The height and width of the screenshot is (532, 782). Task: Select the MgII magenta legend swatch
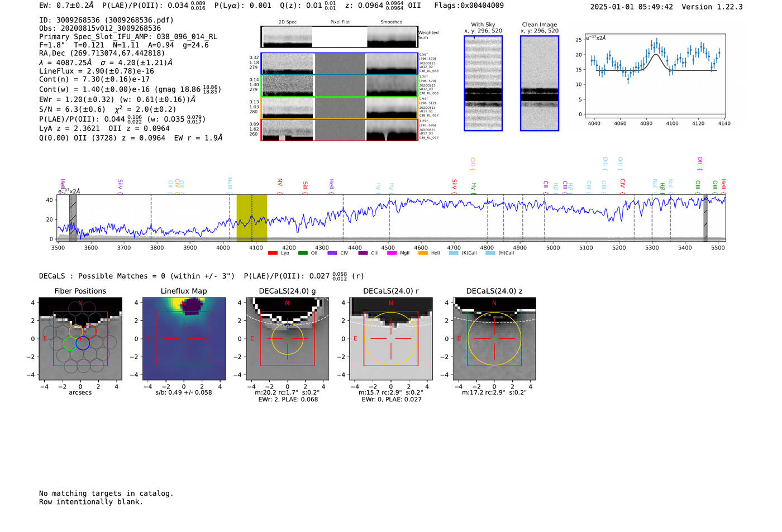coord(393,253)
